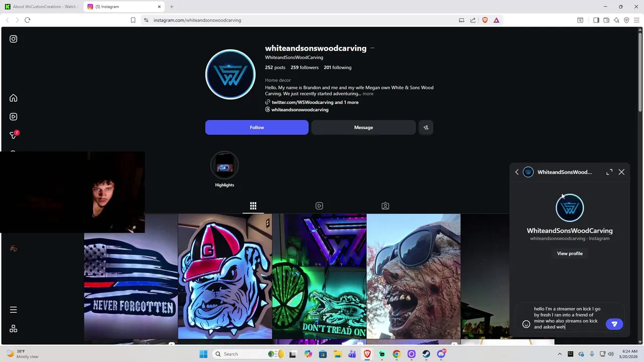Click View profile in chat popup
The image size is (644, 362).
click(570, 253)
